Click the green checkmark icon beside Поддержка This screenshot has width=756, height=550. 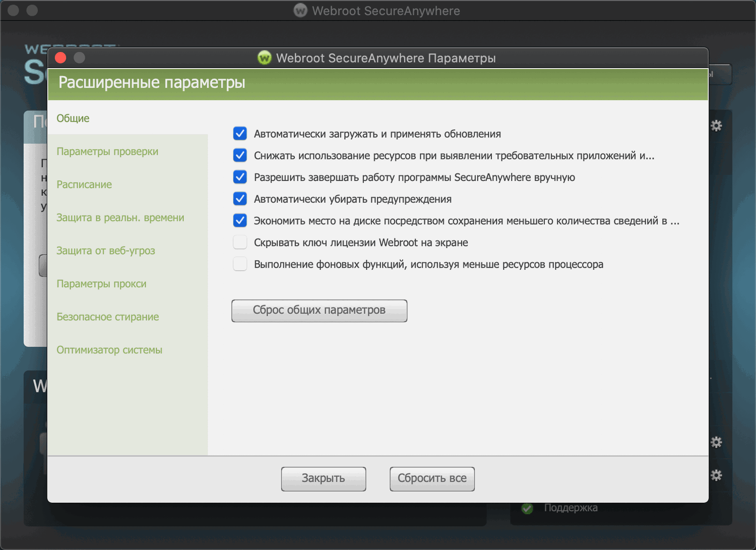point(527,508)
